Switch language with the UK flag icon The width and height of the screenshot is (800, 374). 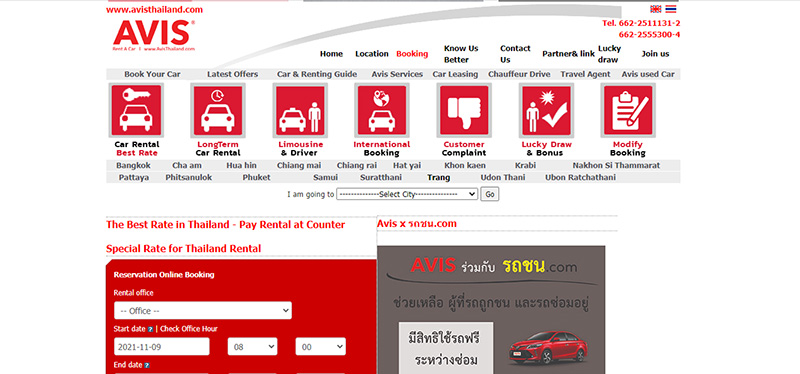(x=656, y=9)
